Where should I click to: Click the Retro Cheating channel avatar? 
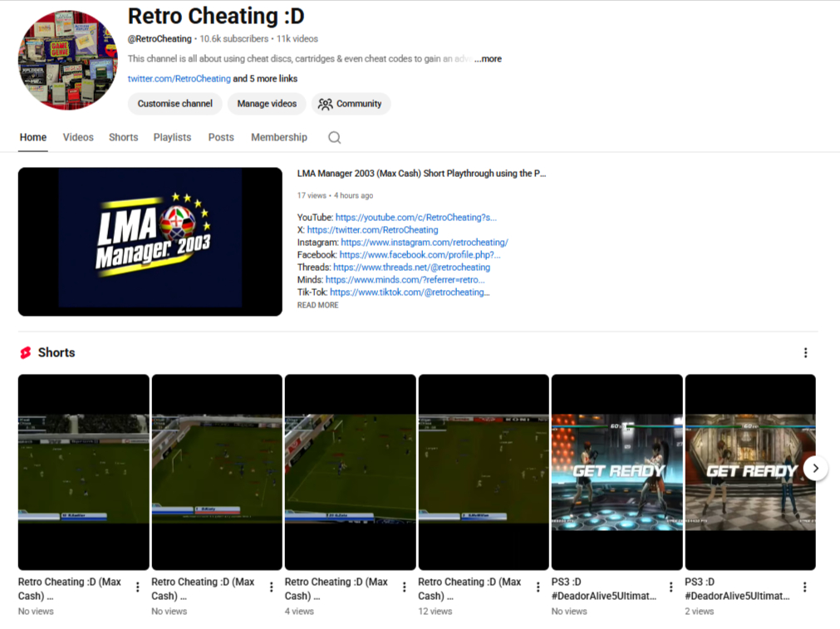pyautogui.click(x=67, y=60)
